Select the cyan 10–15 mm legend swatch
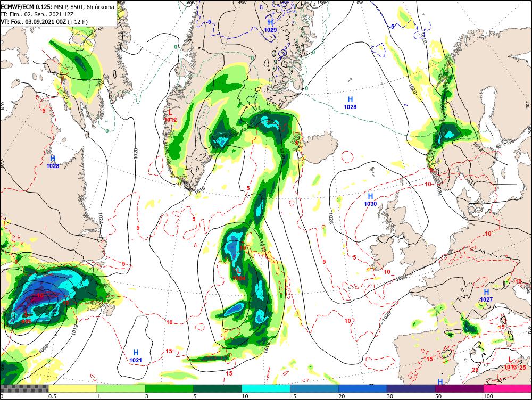 (266, 388)
